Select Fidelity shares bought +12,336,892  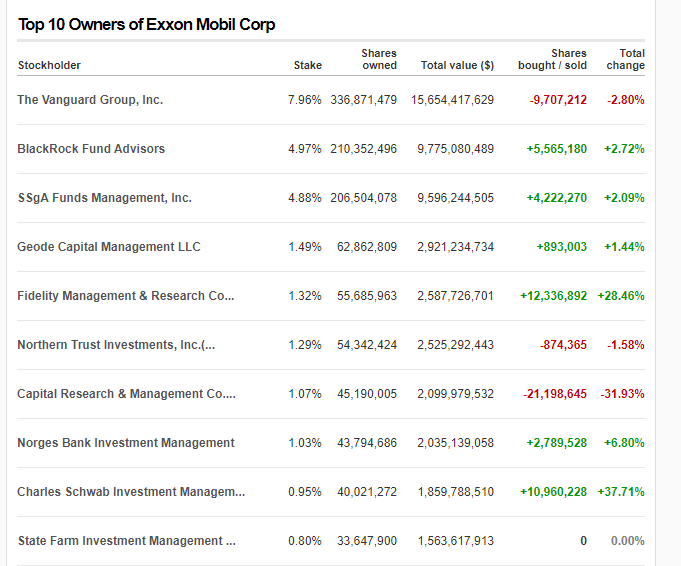pos(553,296)
